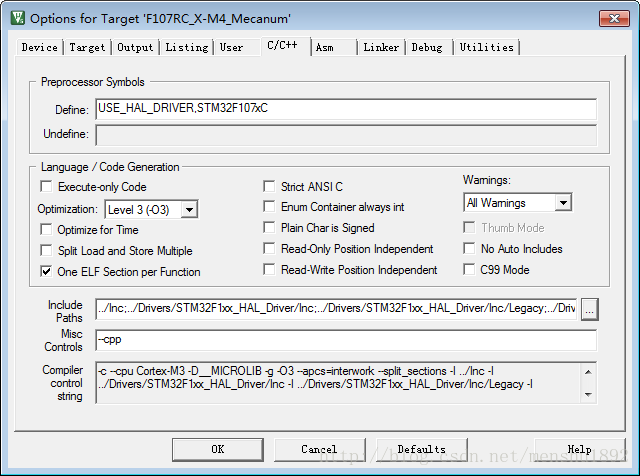The width and height of the screenshot is (640, 476).
Task: Toggle Read-Write Position Independent
Action: pyautogui.click(x=269, y=269)
